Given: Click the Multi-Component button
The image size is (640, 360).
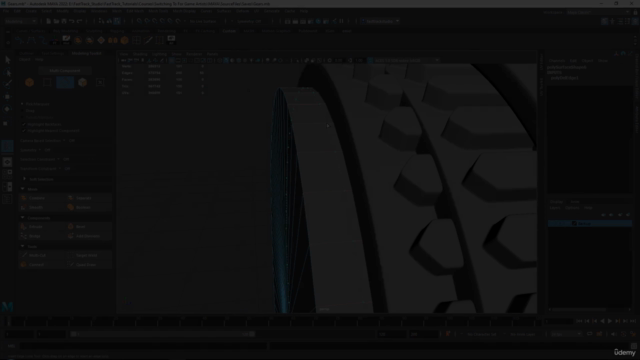Looking at the screenshot, I should tap(65, 71).
